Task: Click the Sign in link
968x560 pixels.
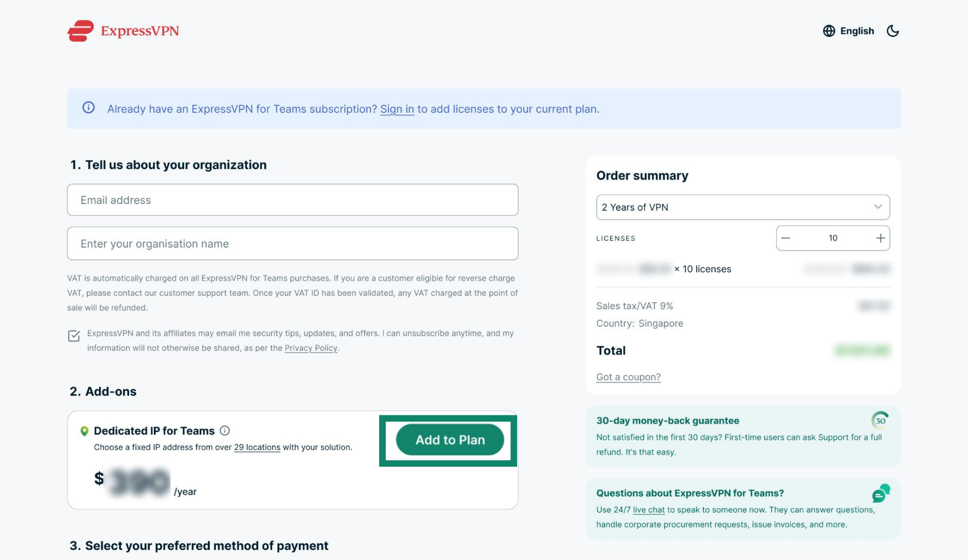Action: click(x=397, y=109)
